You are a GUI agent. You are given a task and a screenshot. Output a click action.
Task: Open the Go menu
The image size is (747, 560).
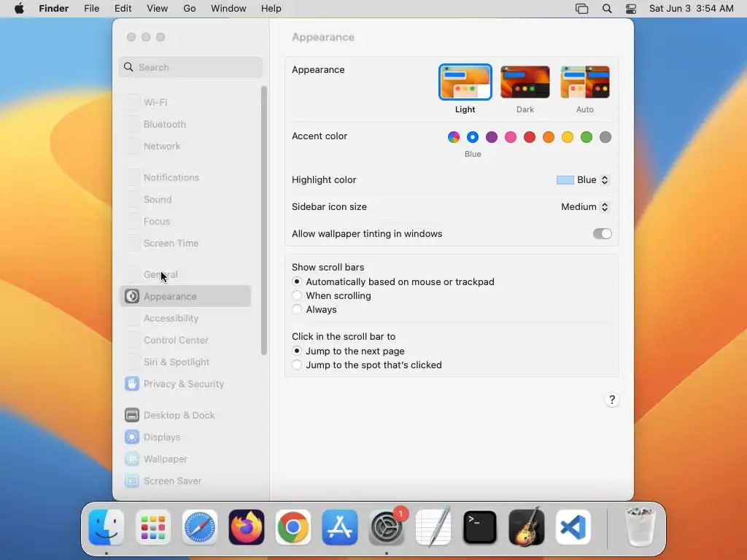click(x=190, y=9)
